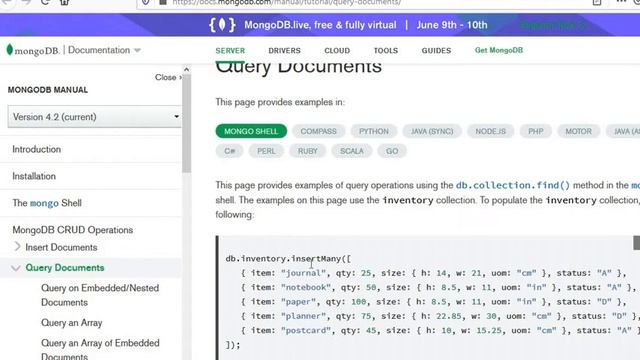
Task: Select the GO language pill
Action: pyautogui.click(x=392, y=151)
